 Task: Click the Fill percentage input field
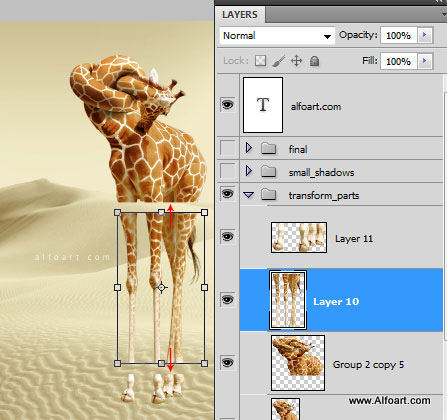(x=399, y=61)
